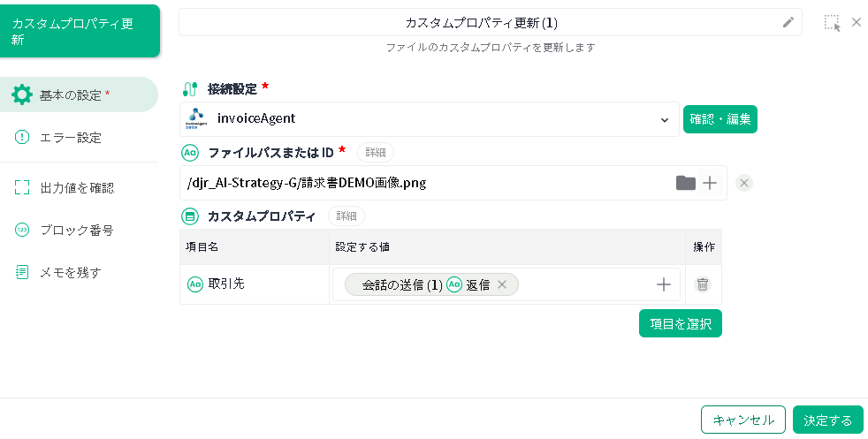This screenshot has width=868, height=439.
Task: Add a value with the plus icon in 取引先 row
Action: click(x=664, y=284)
